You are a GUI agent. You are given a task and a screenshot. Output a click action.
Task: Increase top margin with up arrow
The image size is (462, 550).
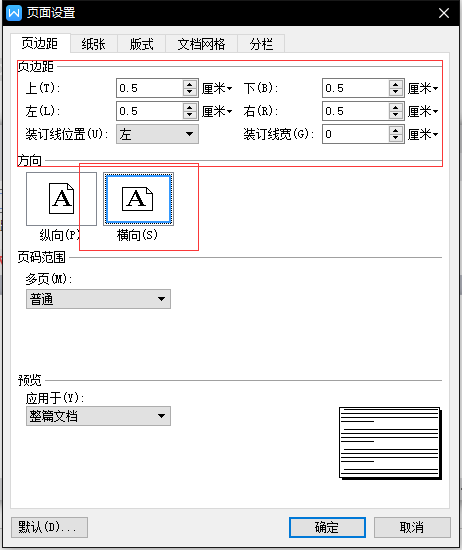[190, 84]
